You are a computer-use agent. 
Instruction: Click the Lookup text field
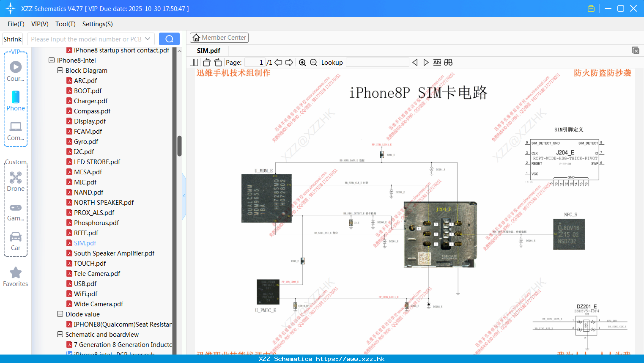[377, 62]
